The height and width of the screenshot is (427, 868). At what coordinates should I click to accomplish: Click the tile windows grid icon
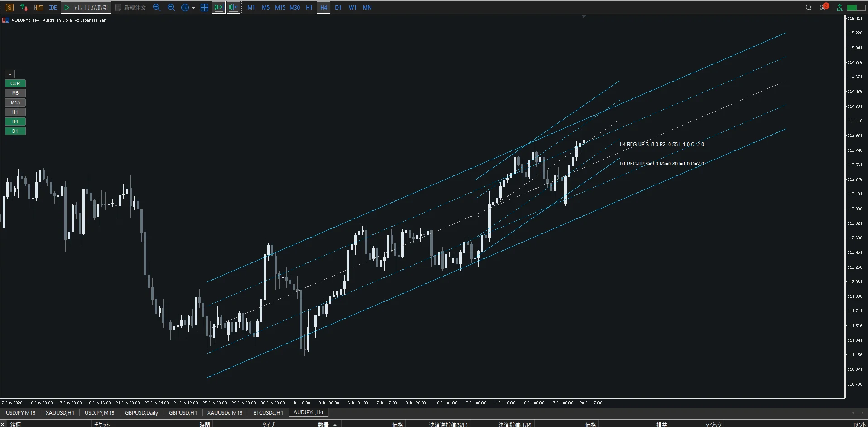(x=204, y=7)
